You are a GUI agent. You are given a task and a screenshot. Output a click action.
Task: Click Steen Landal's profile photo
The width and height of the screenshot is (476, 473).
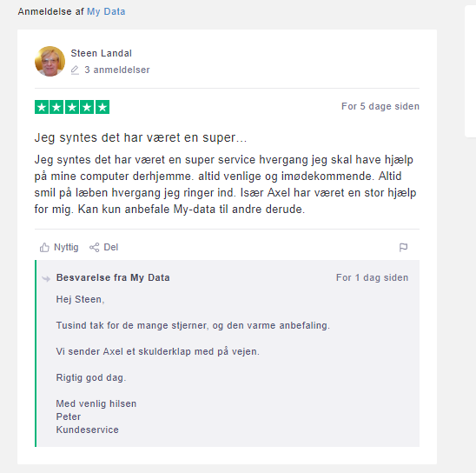click(x=50, y=61)
